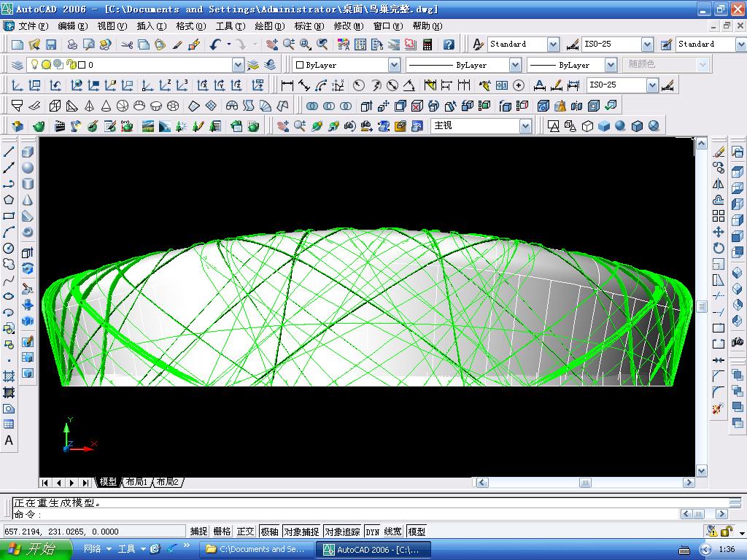Open the 编辑(E) menu
Image resolution: width=747 pixels, height=560 pixels.
pos(73,26)
